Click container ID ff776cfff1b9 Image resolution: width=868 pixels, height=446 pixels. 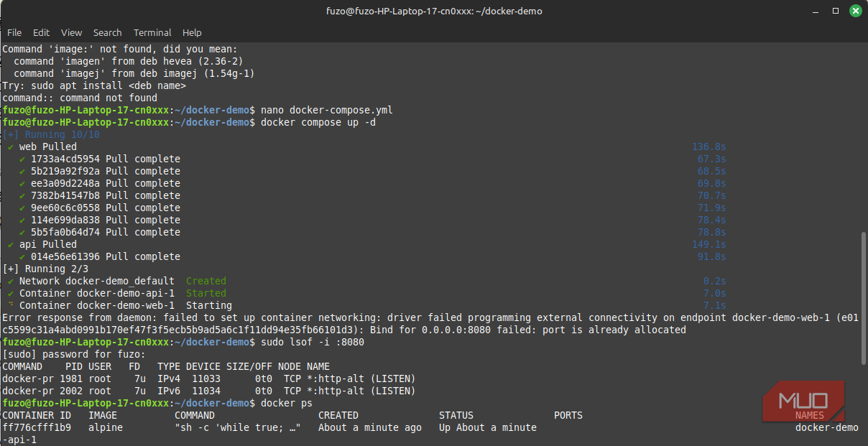coord(37,427)
